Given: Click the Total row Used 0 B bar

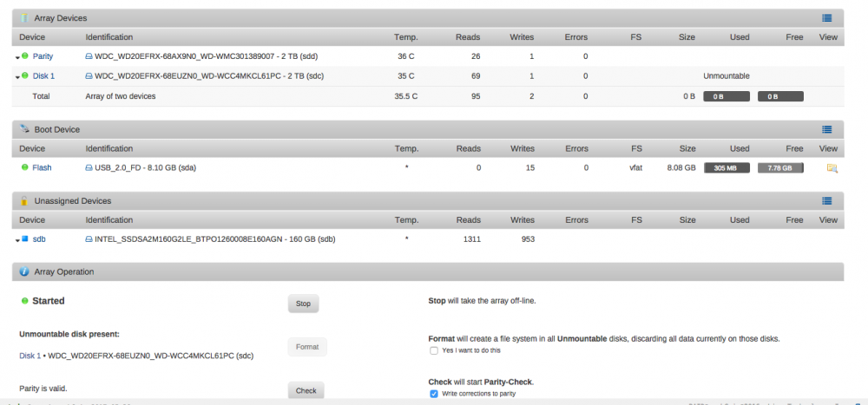Looking at the screenshot, I should 727,96.
